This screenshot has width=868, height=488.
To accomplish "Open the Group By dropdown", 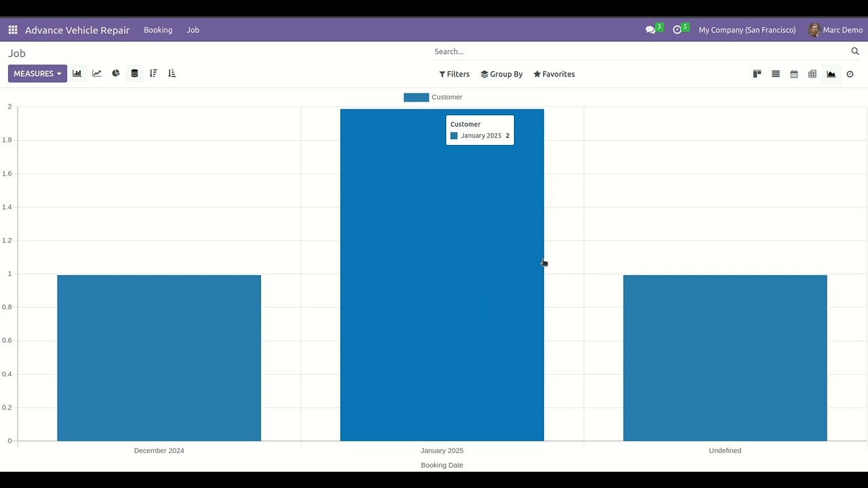I will tap(502, 74).
